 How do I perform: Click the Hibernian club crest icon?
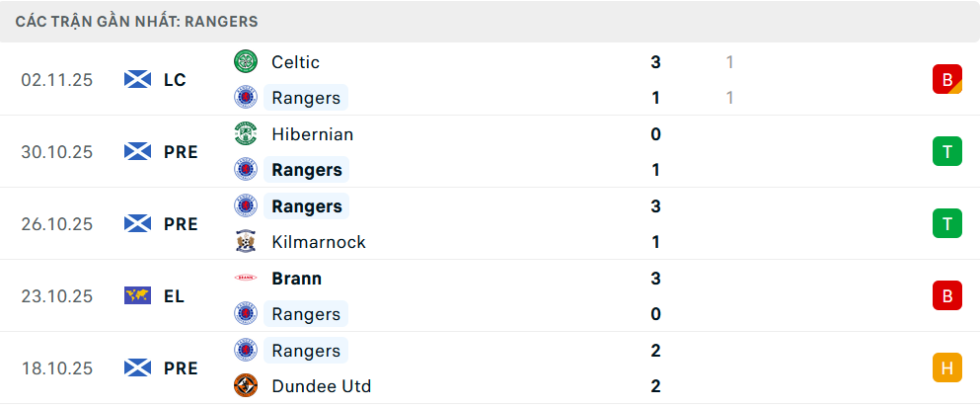[245, 133]
